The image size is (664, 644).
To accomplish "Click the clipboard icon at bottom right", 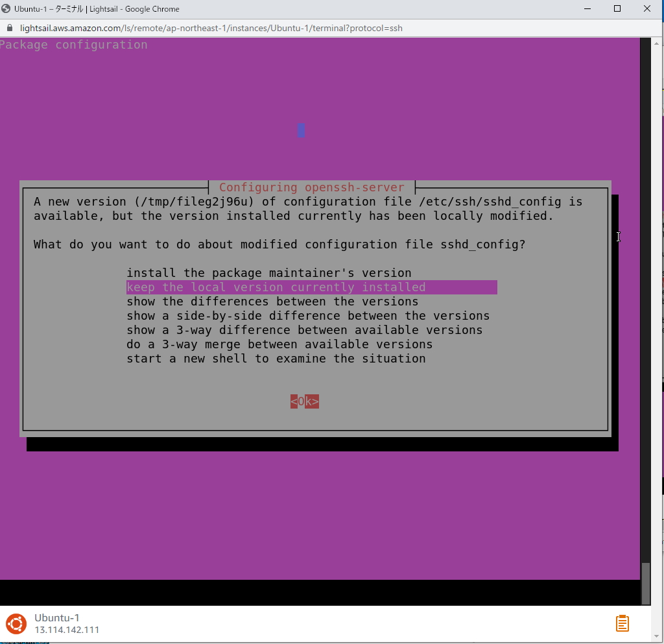I will 622,623.
